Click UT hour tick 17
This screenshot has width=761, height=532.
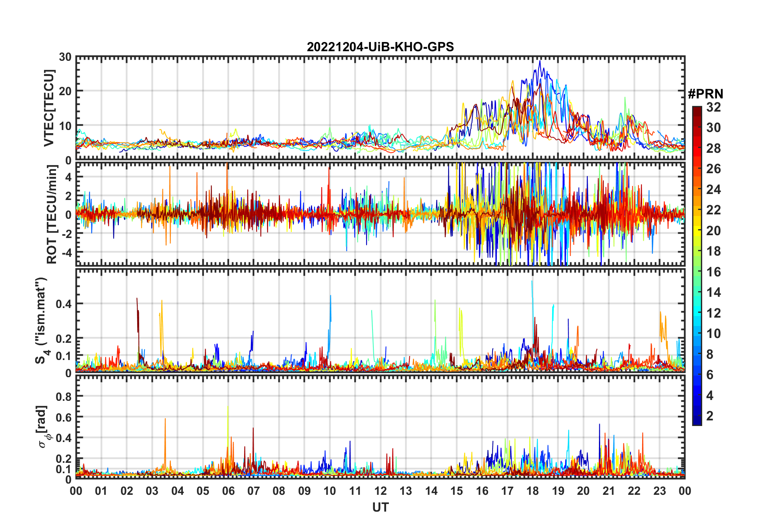tap(507, 491)
